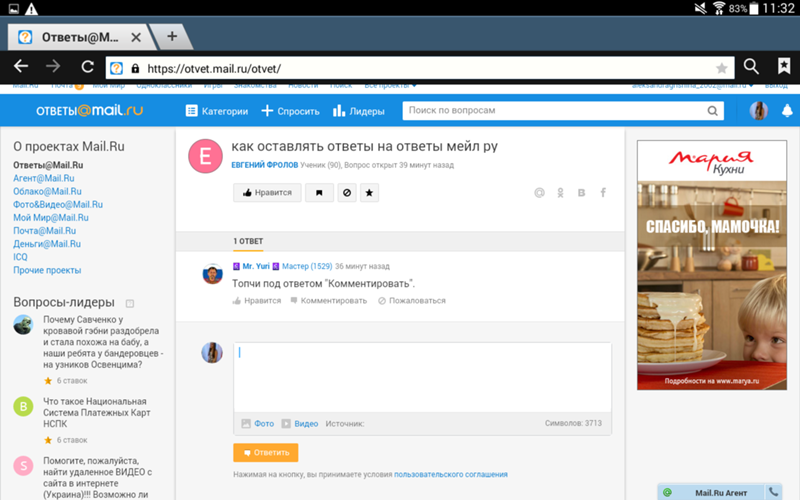Share question via Facebook icon
Image resolution: width=800 pixels, height=500 pixels.
603,193
